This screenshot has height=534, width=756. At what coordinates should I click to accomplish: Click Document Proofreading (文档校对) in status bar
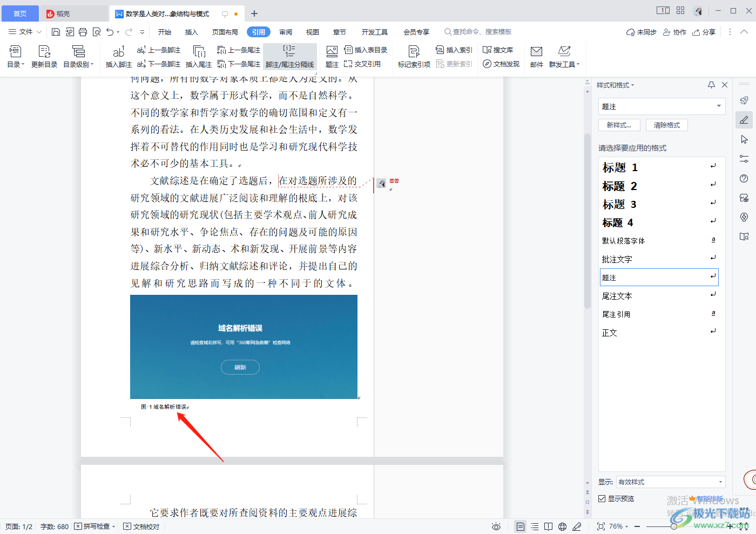(141, 526)
